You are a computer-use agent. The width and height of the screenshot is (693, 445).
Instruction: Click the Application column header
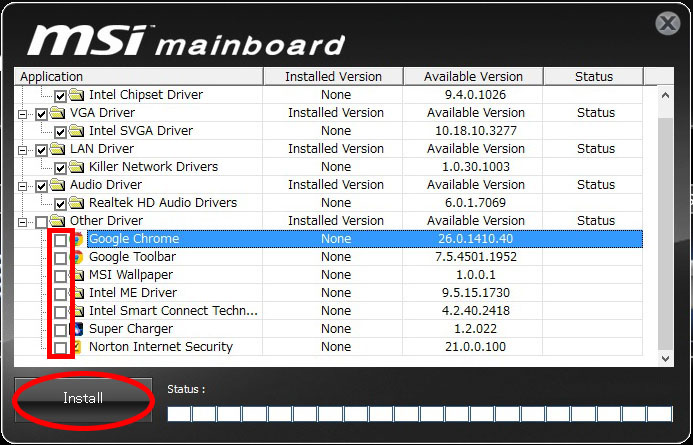[x=139, y=77]
